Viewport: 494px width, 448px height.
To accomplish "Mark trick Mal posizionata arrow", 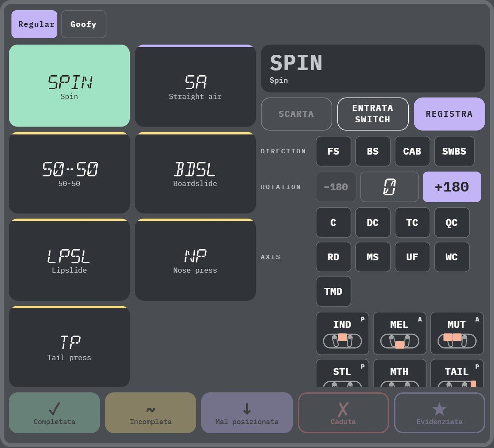I will click(x=247, y=413).
